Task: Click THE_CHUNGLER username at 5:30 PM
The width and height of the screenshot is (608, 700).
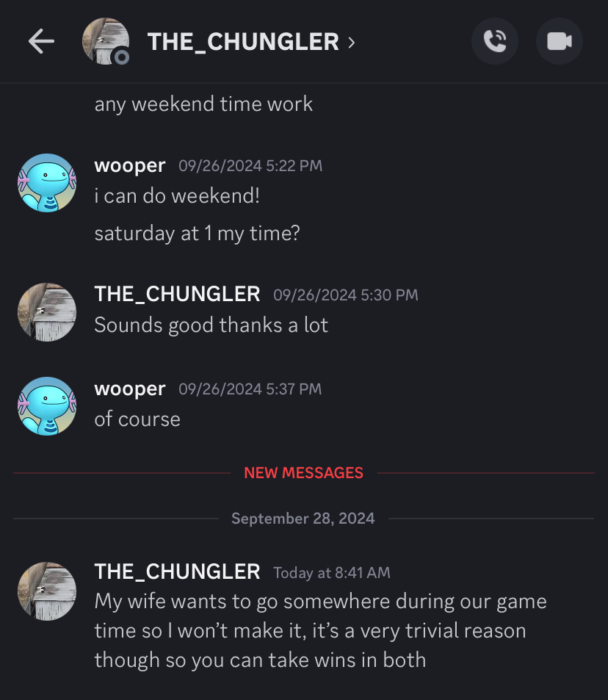Action: pyautogui.click(x=177, y=295)
